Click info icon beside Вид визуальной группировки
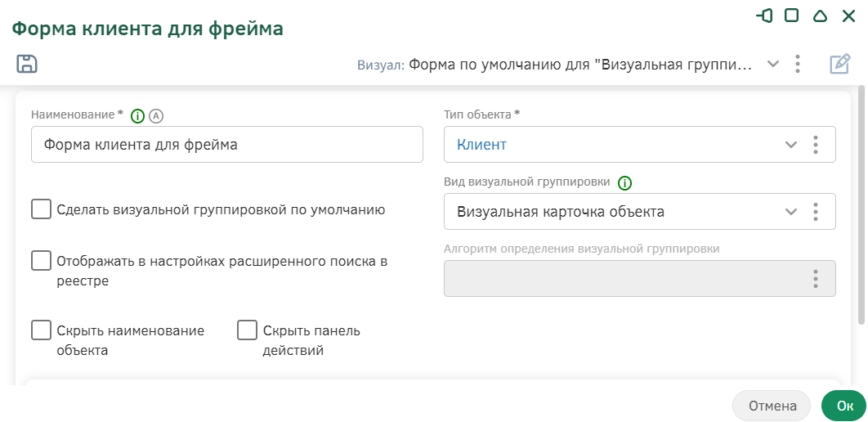 (x=624, y=182)
